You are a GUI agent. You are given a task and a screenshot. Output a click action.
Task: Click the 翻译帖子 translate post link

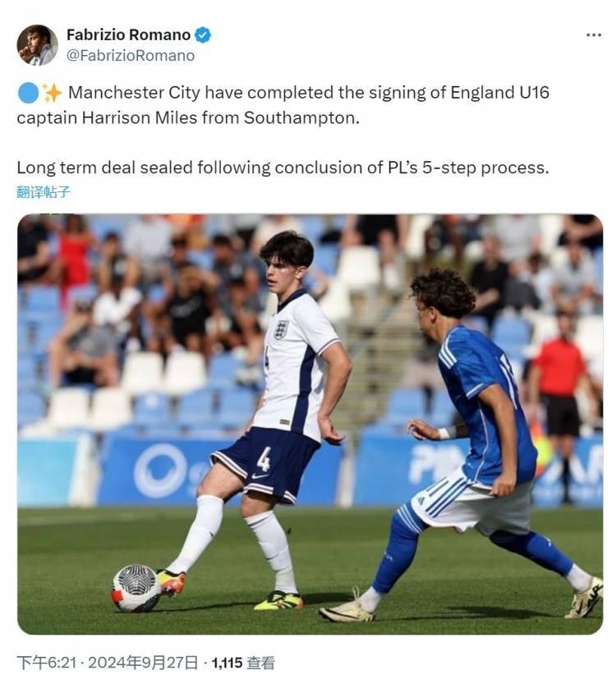44,192
